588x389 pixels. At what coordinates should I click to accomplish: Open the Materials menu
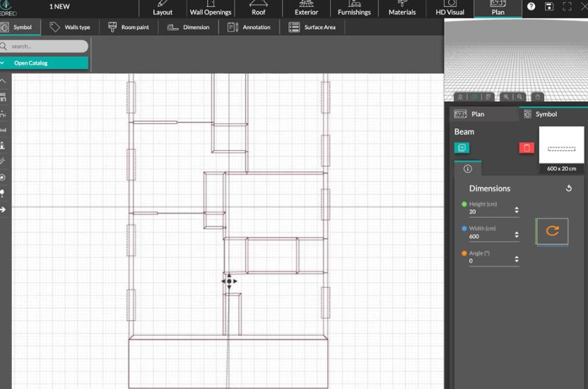(402, 8)
